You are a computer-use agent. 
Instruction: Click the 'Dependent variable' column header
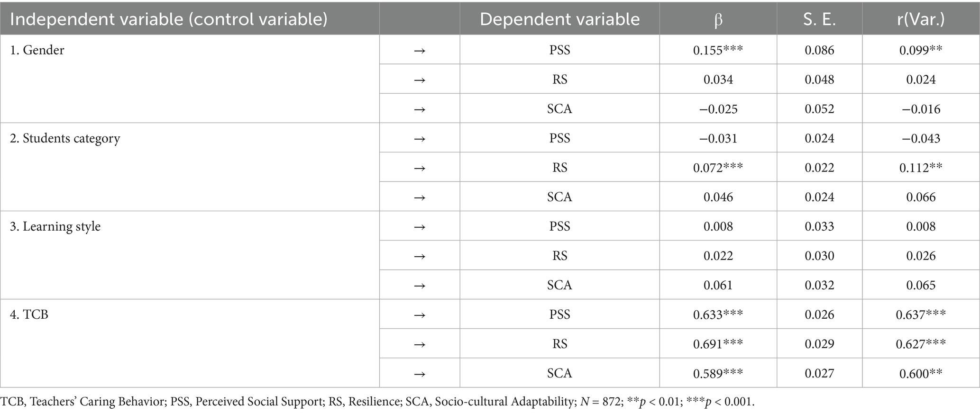[x=559, y=19]
